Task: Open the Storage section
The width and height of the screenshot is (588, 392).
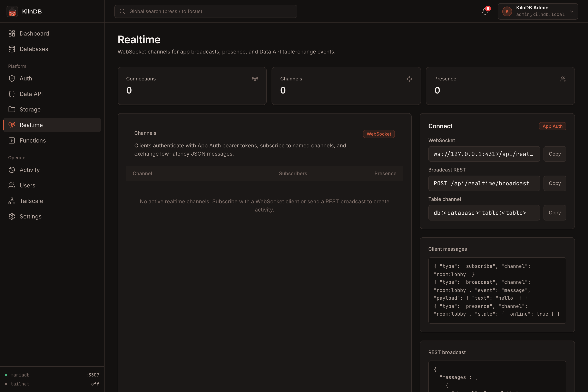Action: click(52, 109)
